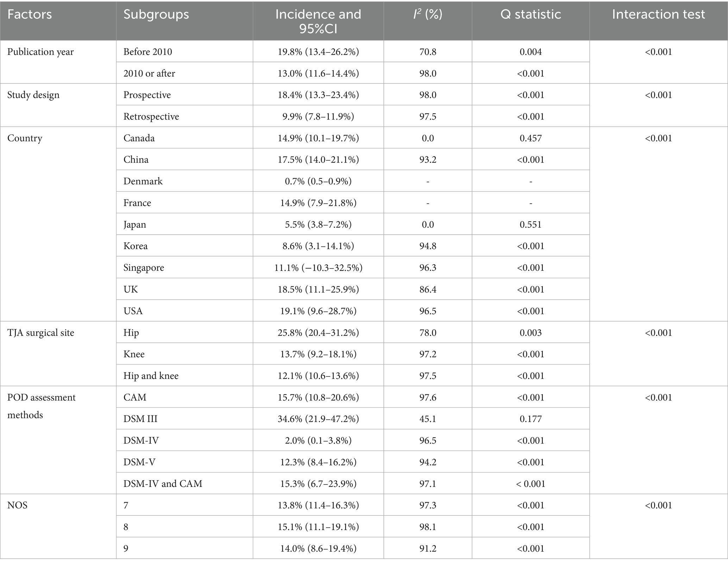Click the Retrospective subgroup cell

click(x=151, y=116)
